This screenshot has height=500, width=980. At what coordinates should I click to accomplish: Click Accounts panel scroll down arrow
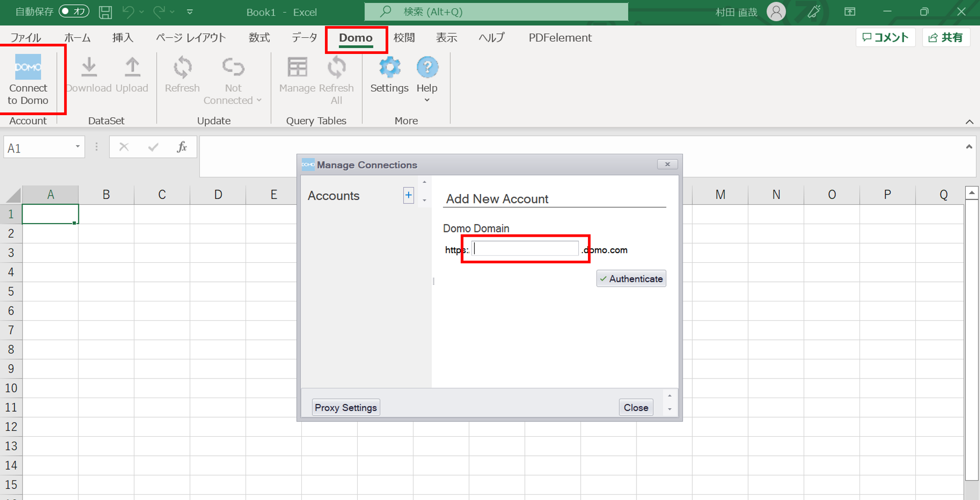[x=424, y=200]
